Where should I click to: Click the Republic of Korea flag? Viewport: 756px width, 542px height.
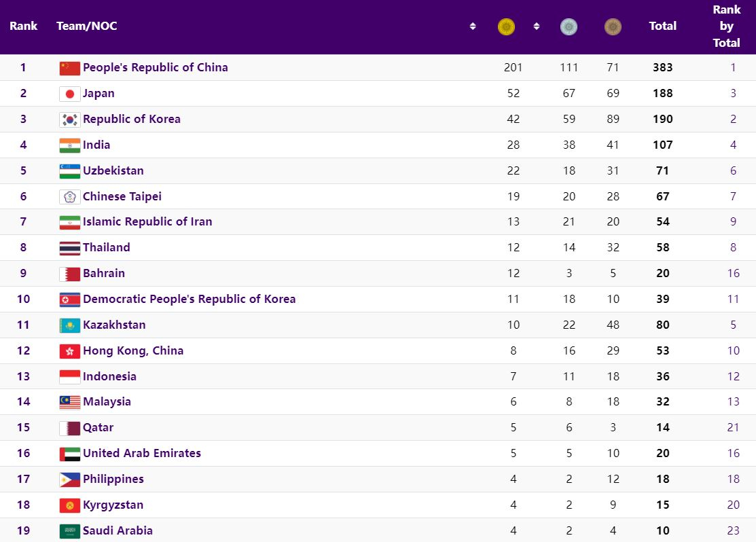[69, 120]
